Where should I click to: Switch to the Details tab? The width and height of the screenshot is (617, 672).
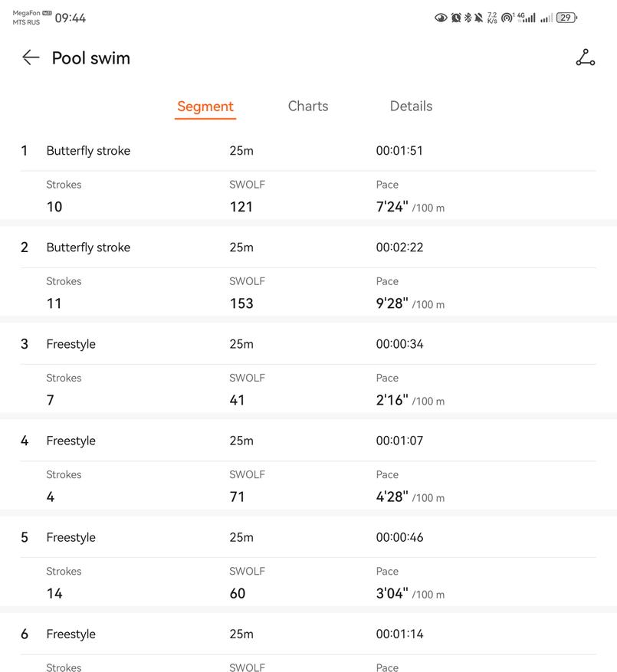411,107
